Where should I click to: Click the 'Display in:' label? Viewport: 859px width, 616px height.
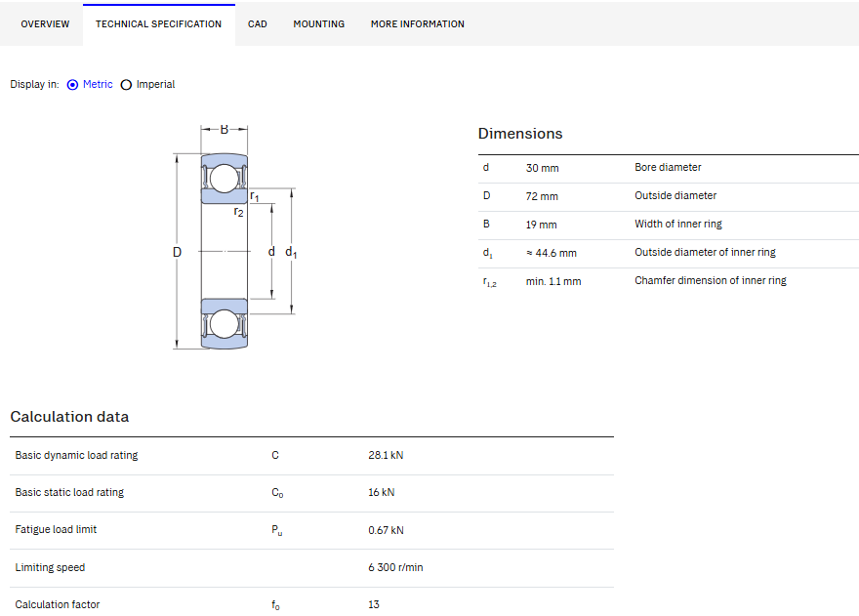34,84
